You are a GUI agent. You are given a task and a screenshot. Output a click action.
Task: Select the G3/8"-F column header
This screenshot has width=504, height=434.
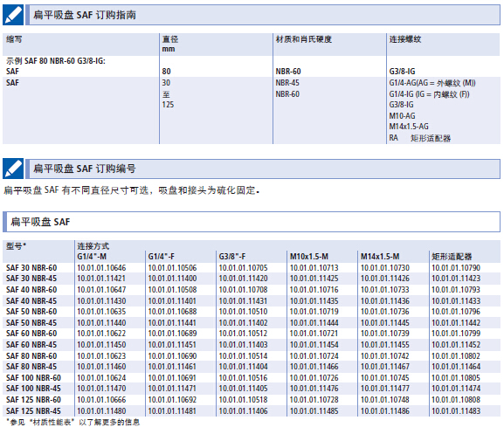232,257
